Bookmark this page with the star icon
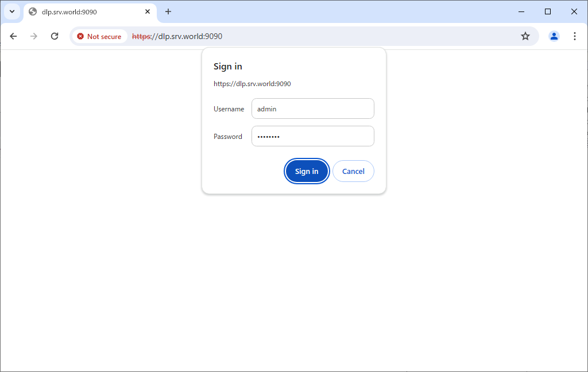The image size is (588, 372). [525, 36]
